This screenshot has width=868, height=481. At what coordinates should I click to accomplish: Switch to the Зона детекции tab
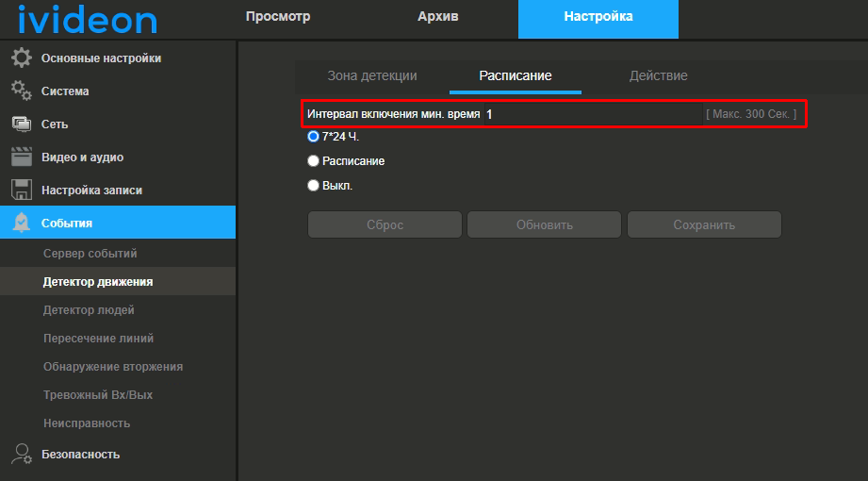point(372,75)
